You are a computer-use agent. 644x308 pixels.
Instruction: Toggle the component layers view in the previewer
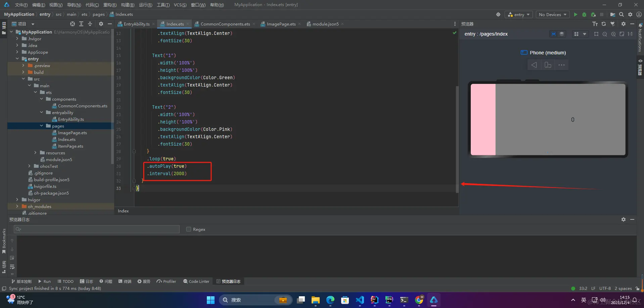(x=562, y=34)
